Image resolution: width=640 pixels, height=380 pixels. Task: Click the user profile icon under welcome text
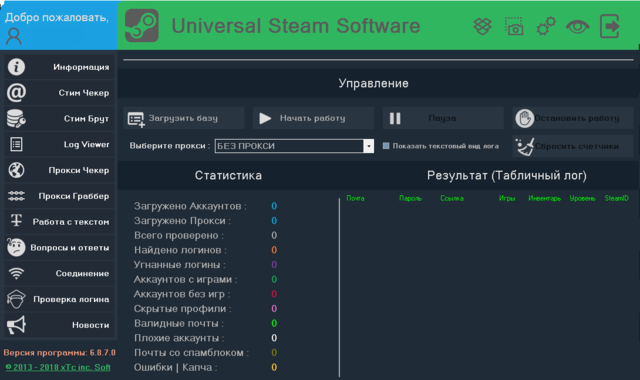[x=14, y=36]
